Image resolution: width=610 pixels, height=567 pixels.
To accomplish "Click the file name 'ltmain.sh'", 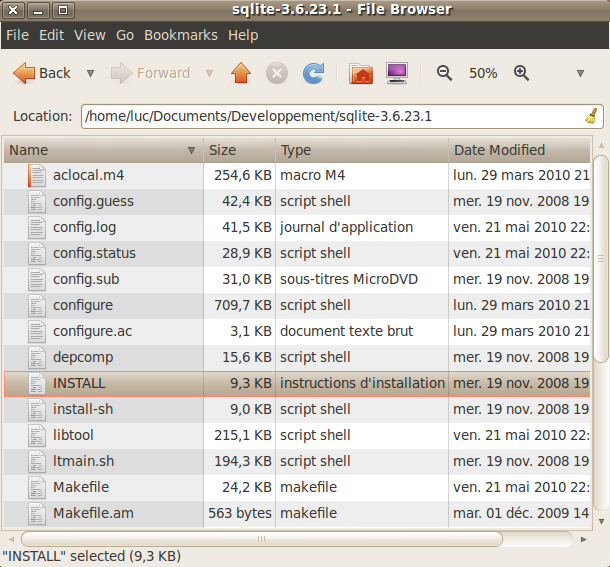I will pyautogui.click(x=84, y=461).
